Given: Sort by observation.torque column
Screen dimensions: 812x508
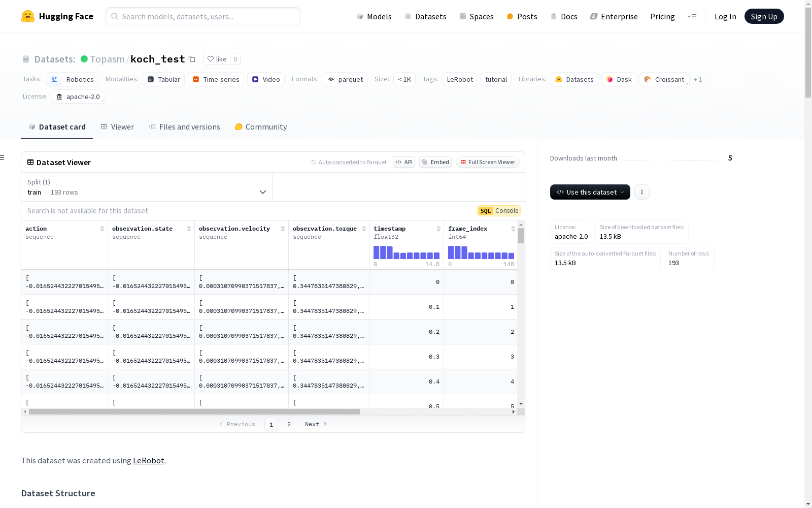Looking at the screenshot, I should coord(364,229).
